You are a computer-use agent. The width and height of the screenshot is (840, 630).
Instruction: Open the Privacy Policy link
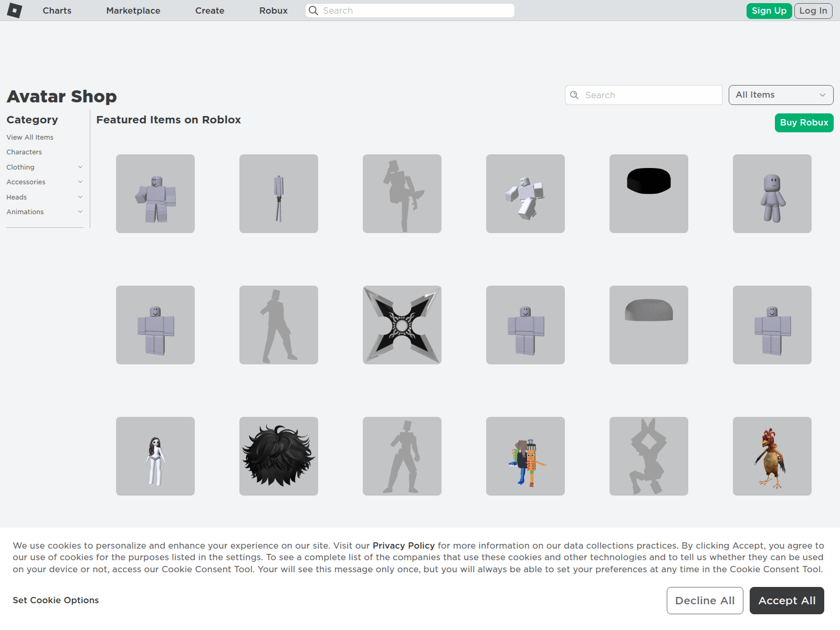coord(403,545)
